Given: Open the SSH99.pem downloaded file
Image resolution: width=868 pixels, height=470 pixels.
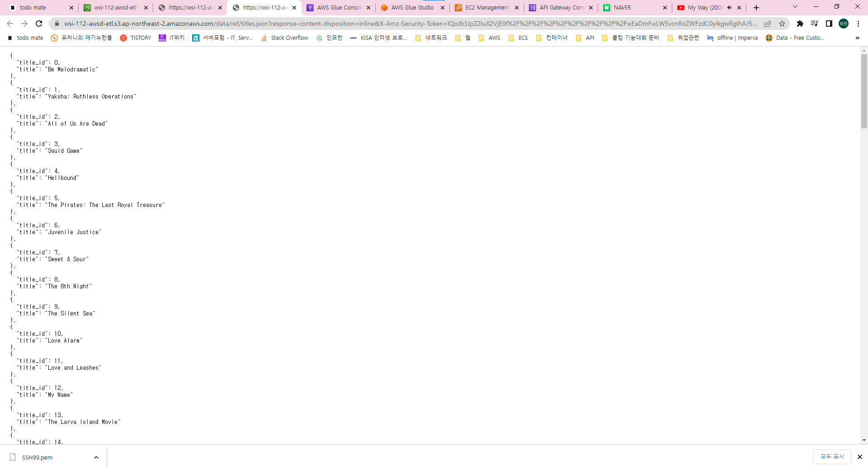Looking at the screenshot, I should click(x=38, y=457).
